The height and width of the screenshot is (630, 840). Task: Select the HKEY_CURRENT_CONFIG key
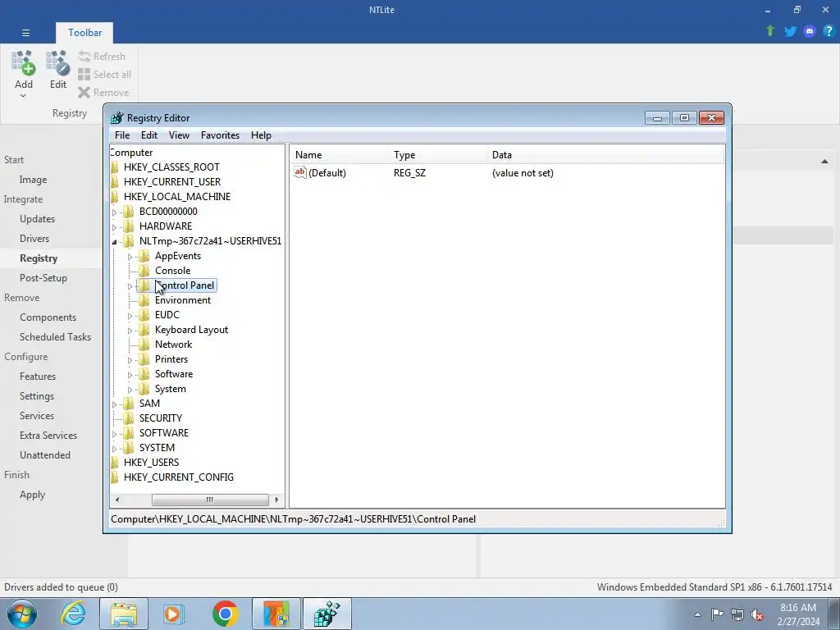click(x=178, y=477)
